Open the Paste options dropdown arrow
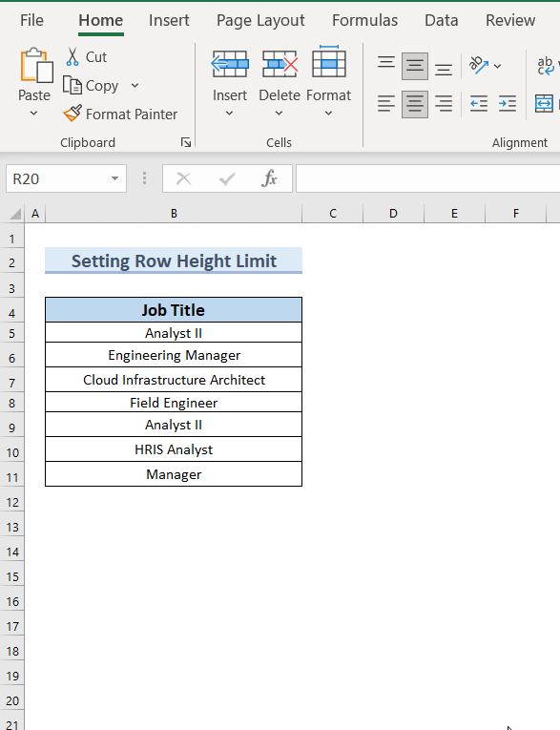 (34, 114)
